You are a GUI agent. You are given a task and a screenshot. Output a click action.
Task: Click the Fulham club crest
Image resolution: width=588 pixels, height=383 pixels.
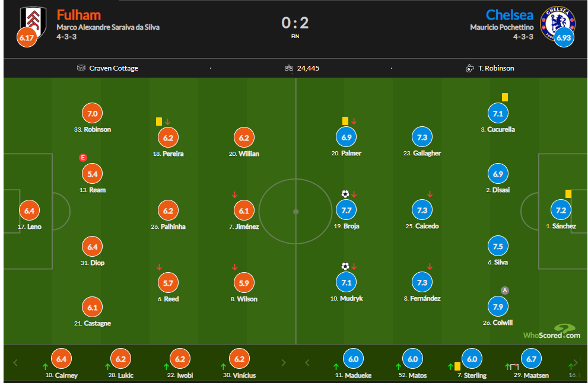pos(33,22)
